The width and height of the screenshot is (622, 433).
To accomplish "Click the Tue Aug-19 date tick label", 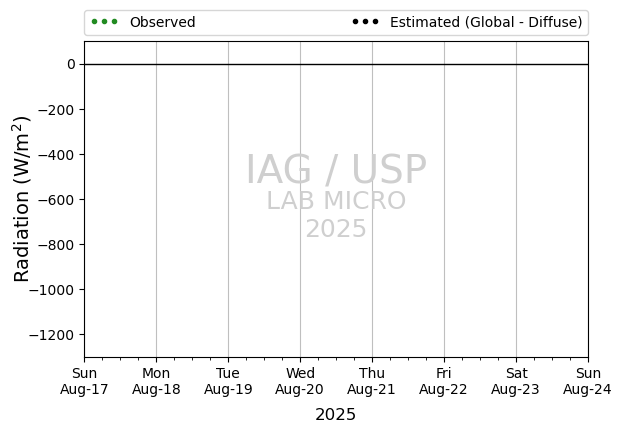I will [x=228, y=381].
